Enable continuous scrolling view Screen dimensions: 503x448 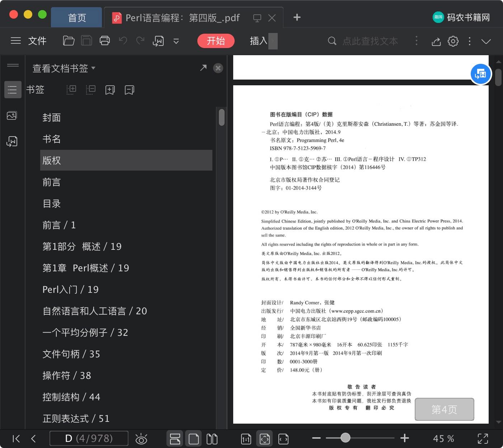coord(175,439)
